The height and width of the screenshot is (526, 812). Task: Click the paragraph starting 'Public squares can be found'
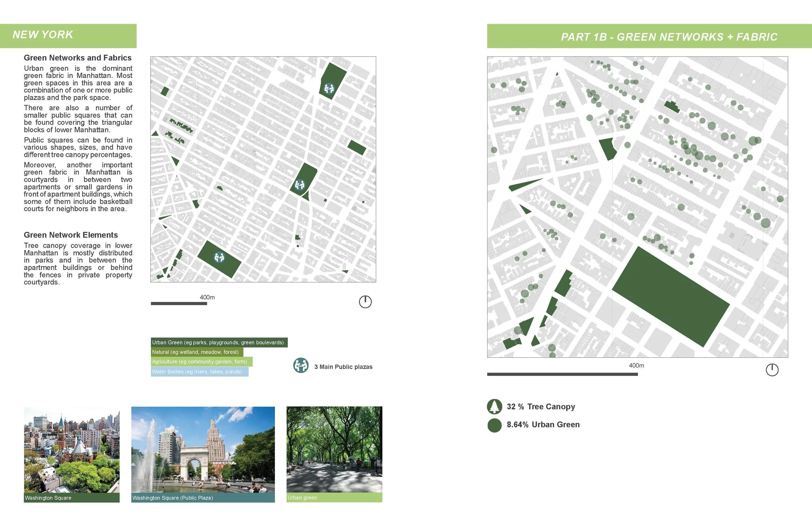(x=78, y=147)
